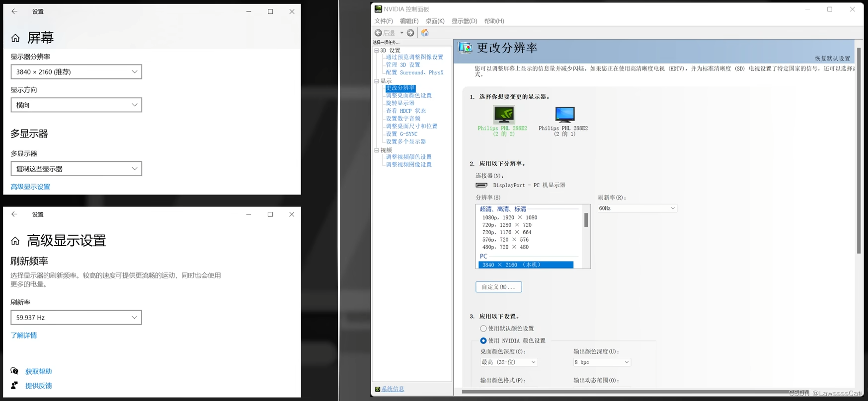Open the 桌面颜色深度 最高 (32-位) dropdown
868x401 pixels.
[509, 362]
